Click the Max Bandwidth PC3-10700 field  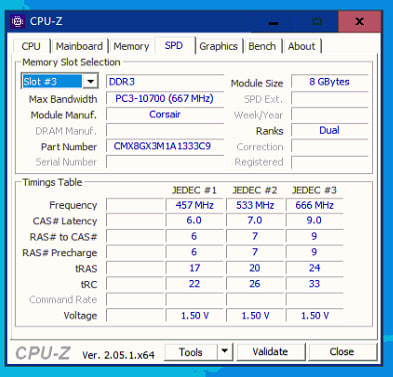click(165, 99)
